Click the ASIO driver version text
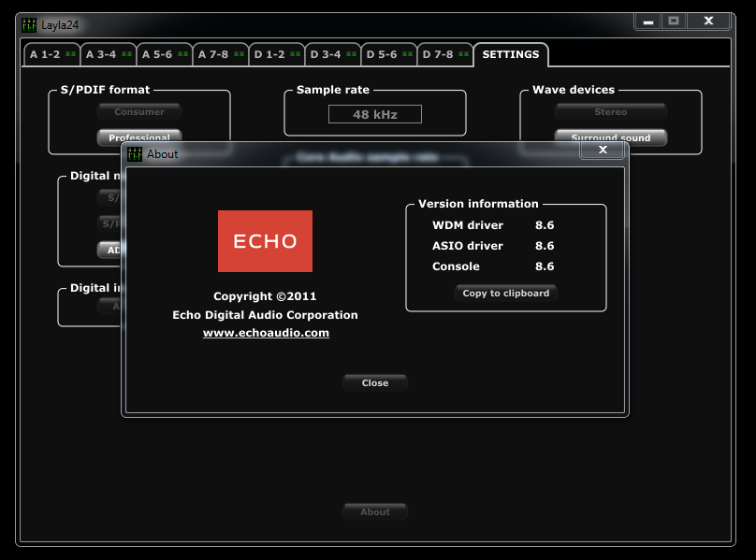756x560 pixels. click(x=545, y=246)
